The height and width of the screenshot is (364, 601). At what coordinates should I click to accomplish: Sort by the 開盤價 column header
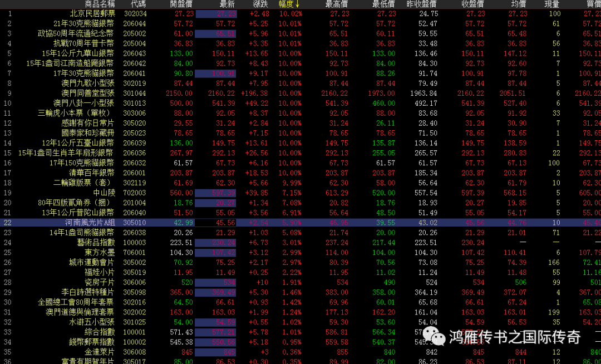(181, 4)
